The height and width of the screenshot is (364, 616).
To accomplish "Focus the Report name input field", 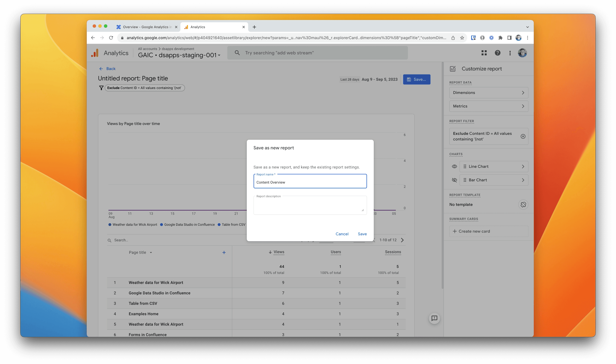I will 310,181.
